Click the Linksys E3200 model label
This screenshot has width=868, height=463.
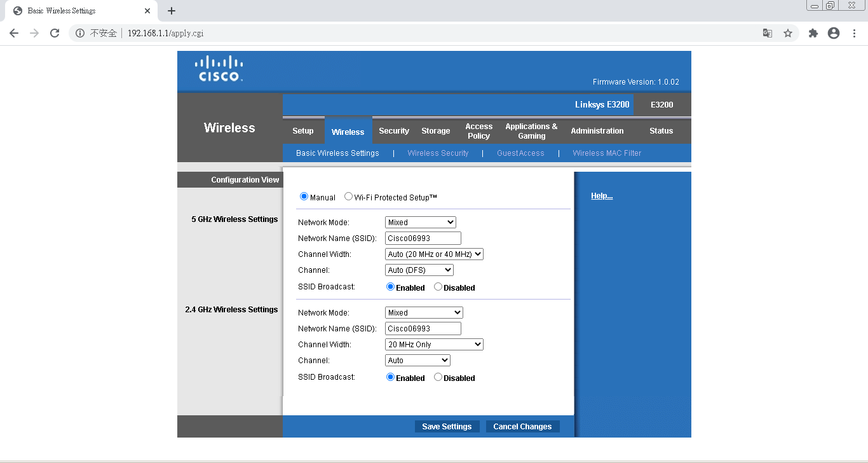coord(602,105)
